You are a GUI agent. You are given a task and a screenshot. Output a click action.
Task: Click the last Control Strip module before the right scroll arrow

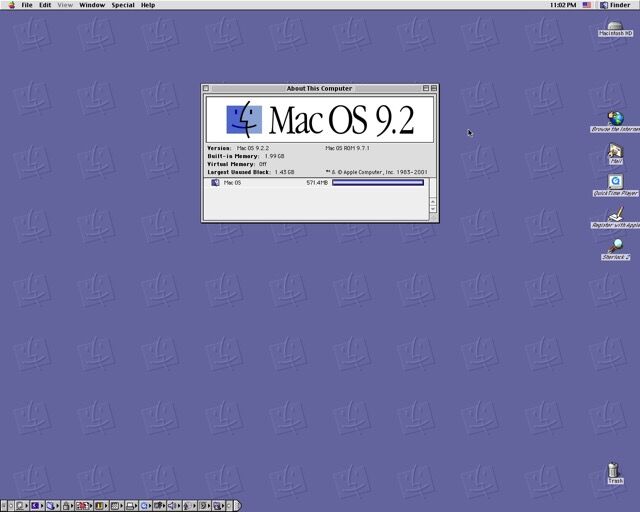point(218,506)
